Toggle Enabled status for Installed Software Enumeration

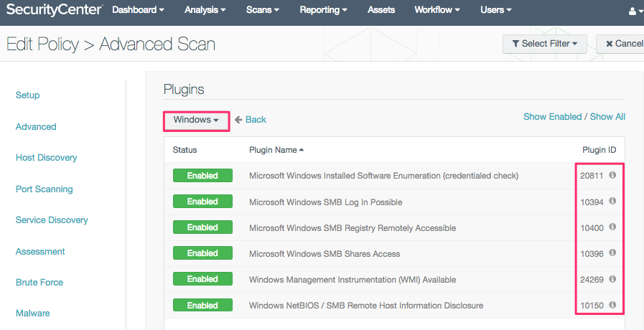(x=202, y=176)
